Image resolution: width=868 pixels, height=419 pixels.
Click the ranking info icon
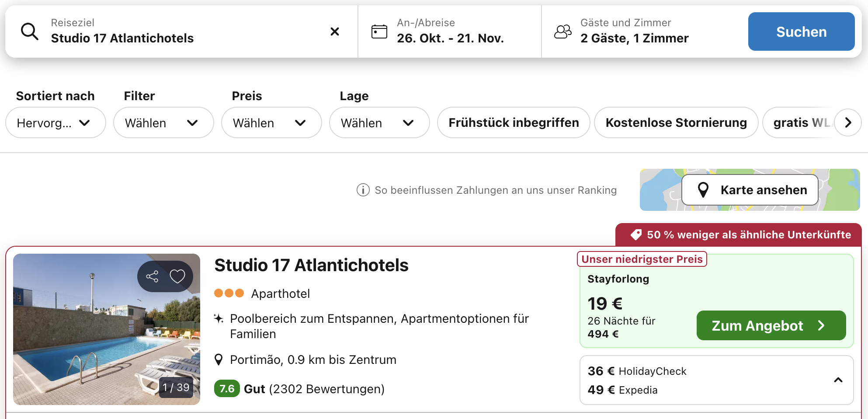363,190
